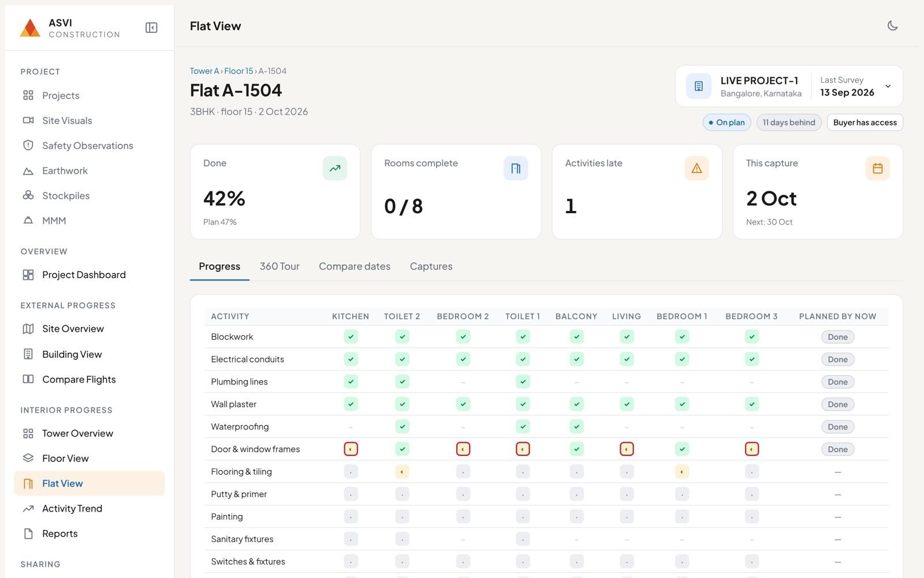Click the Building View icon
The width and height of the screenshot is (924, 578).
(x=28, y=354)
